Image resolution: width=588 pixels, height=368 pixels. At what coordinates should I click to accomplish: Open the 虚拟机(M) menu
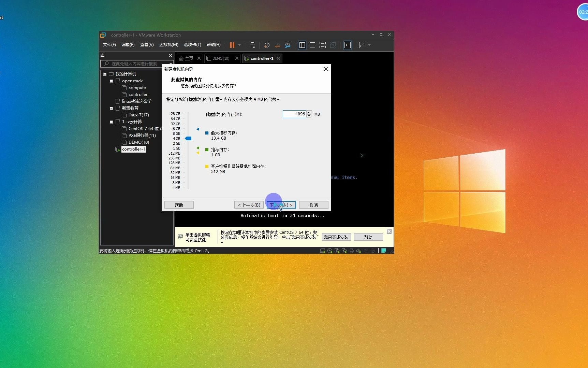[x=169, y=45]
